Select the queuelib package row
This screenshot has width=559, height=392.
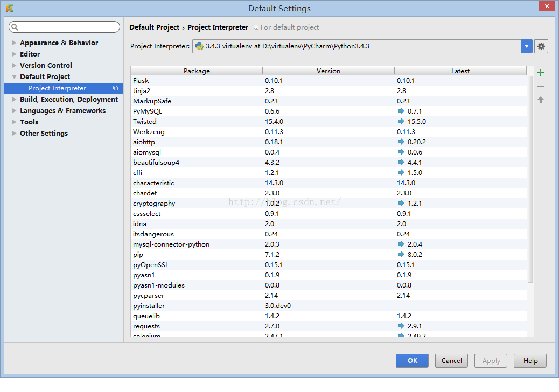(329, 316)
